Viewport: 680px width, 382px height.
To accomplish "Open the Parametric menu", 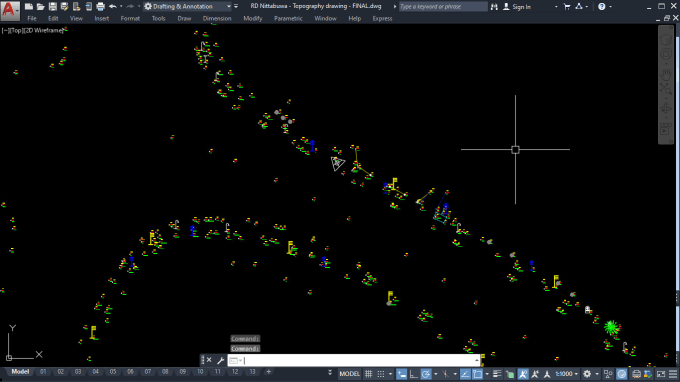I will (288, 19).
